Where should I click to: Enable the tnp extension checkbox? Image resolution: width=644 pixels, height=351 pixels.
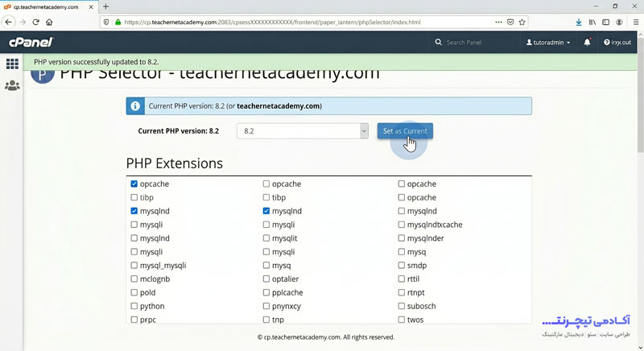point(266,320)
